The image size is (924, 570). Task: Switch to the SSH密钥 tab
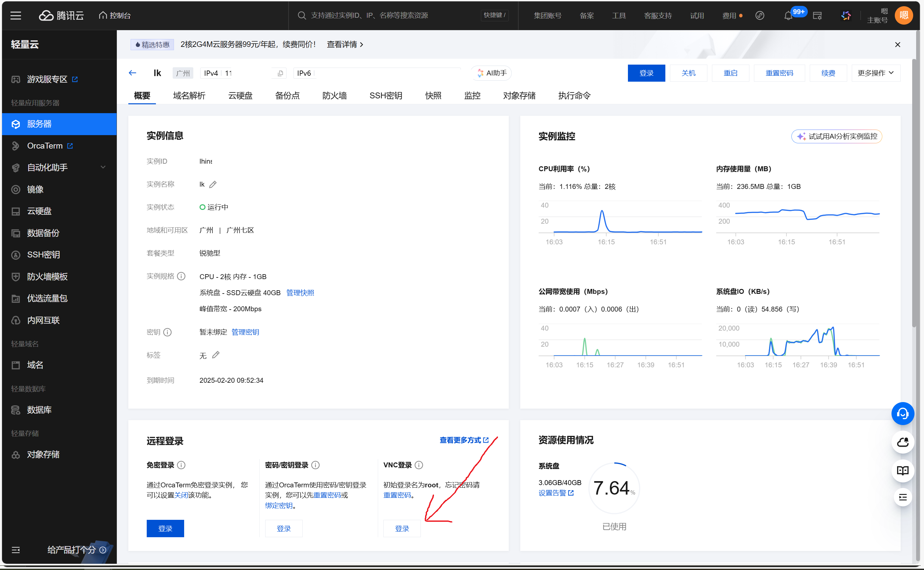pyautogui.click(x=386, y=96)
